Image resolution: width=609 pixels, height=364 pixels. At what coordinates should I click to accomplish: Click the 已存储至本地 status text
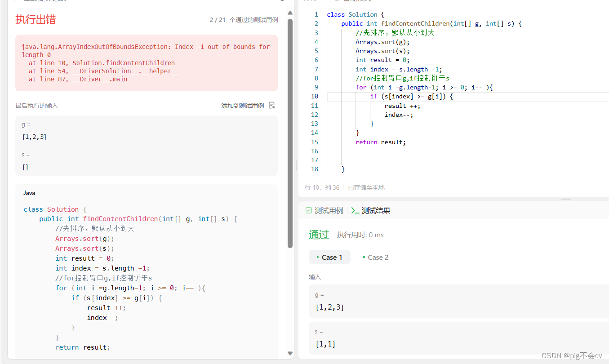pos(366,187)
